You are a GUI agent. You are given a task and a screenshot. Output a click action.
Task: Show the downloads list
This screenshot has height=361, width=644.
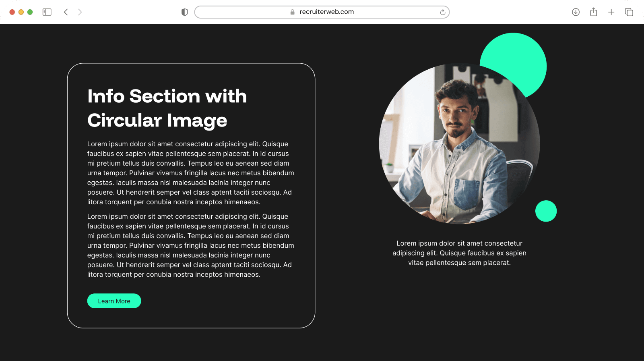(x=576, y=12)
